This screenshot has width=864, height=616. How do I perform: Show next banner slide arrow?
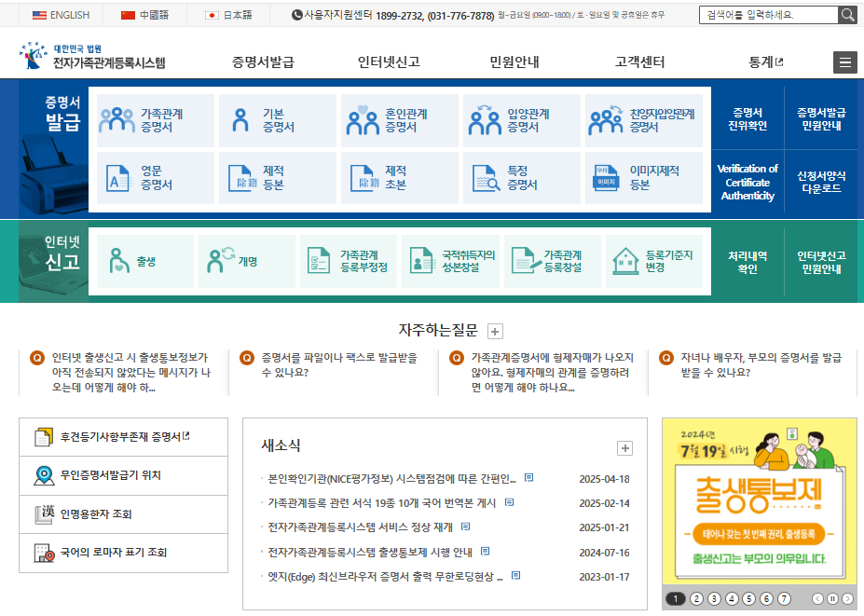(x=847, y=598)
